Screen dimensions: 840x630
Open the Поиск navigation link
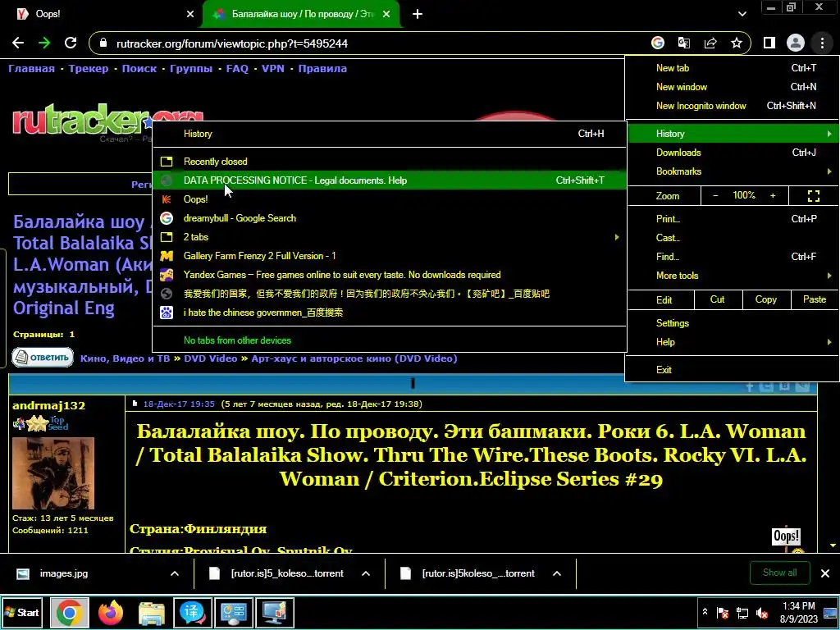[139, 69]
